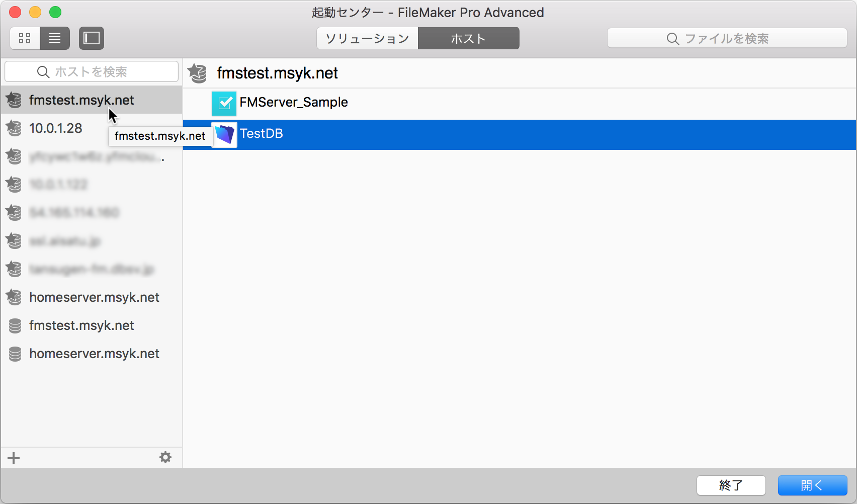The image size is (857, 504).
Task: Click star icon beside favorite homeserver.msyk.net
Action: pos(14,297)
